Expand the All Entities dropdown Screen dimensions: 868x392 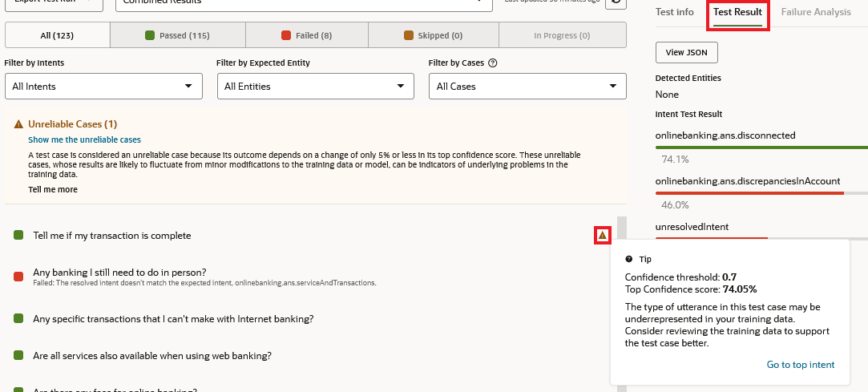315,86
